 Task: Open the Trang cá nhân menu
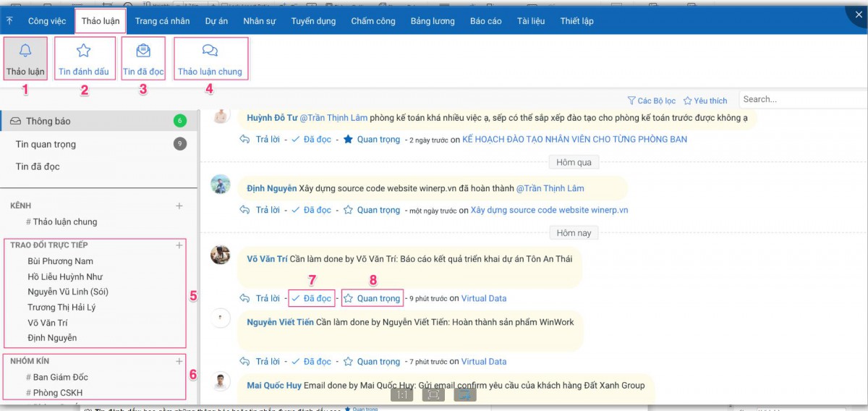[162, 21]
